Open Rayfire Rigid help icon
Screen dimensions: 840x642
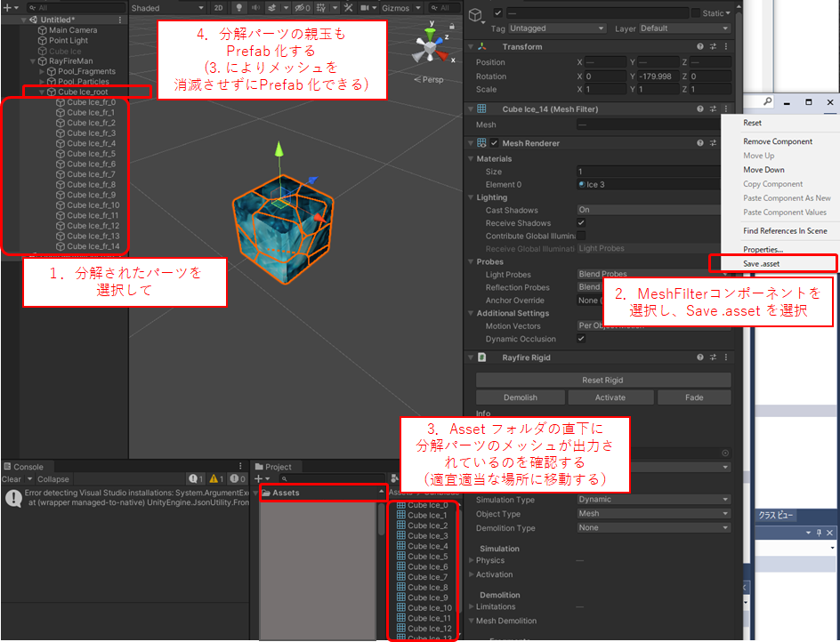(700, 357)
